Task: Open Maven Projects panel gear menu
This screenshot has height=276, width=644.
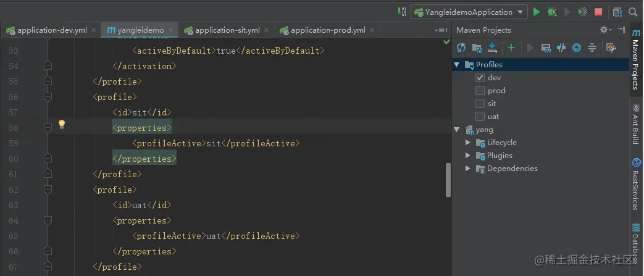Action: (x=605, y=30)
